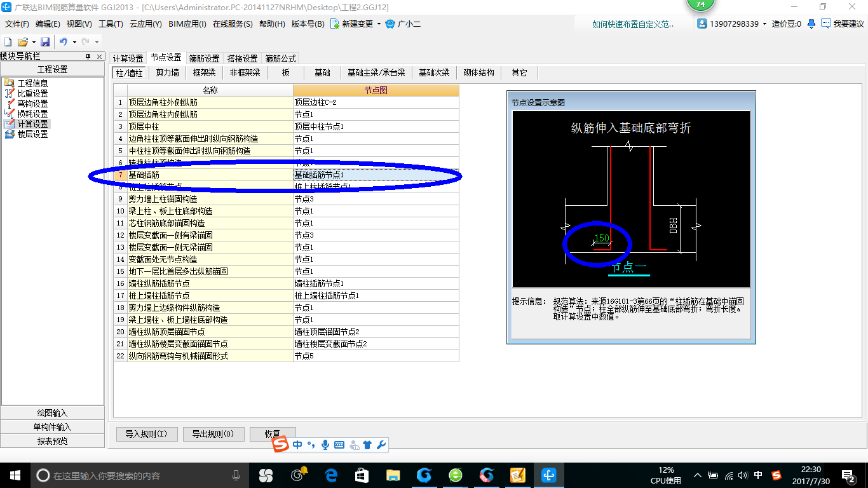The height and width of the screenshot is (488, 868).
Task: Open the Sogou wrench toolbox icon
Action: (381, 445)
